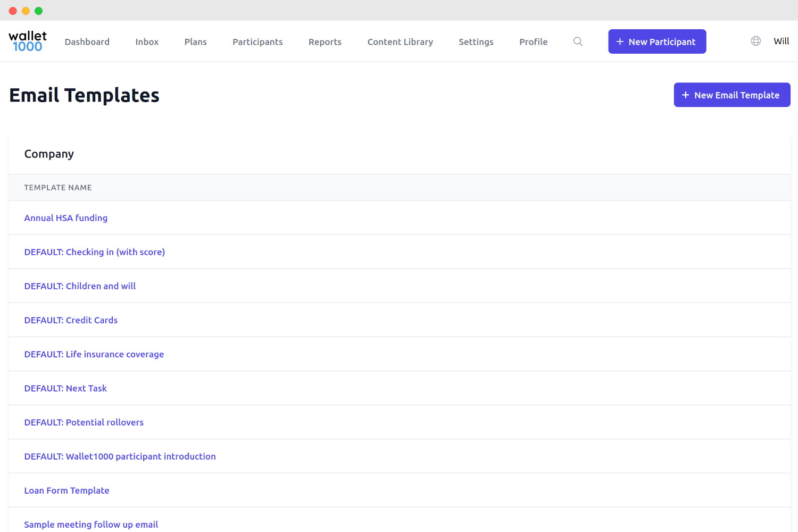
Task: Open Sample meeting follow up email
Action: pos(91,524)
